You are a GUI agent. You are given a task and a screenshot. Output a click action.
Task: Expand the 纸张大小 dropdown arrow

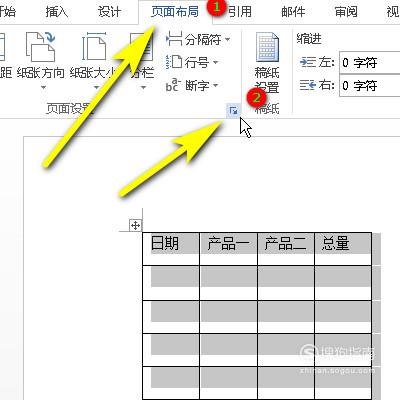pos(97,88)
